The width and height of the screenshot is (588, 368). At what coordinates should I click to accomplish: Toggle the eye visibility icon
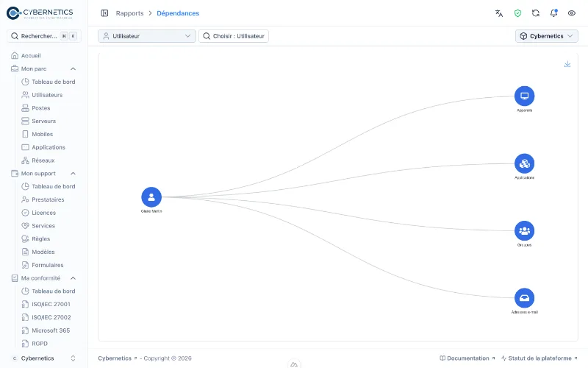572,13
